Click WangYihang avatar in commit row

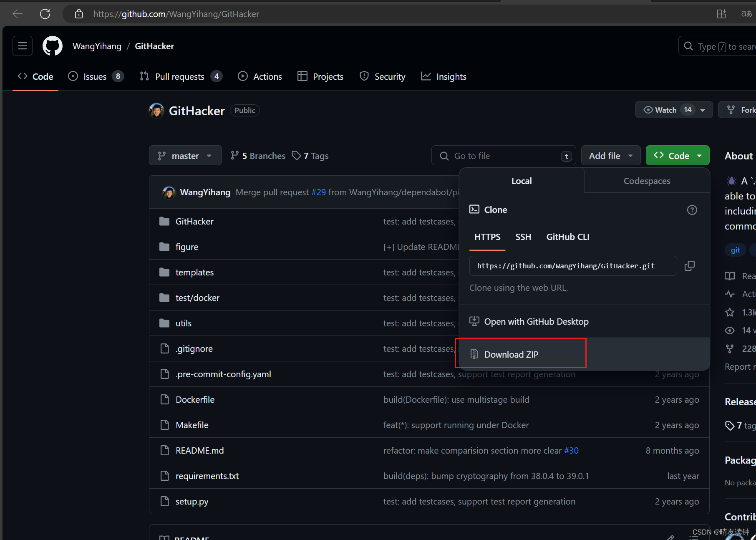169,192
